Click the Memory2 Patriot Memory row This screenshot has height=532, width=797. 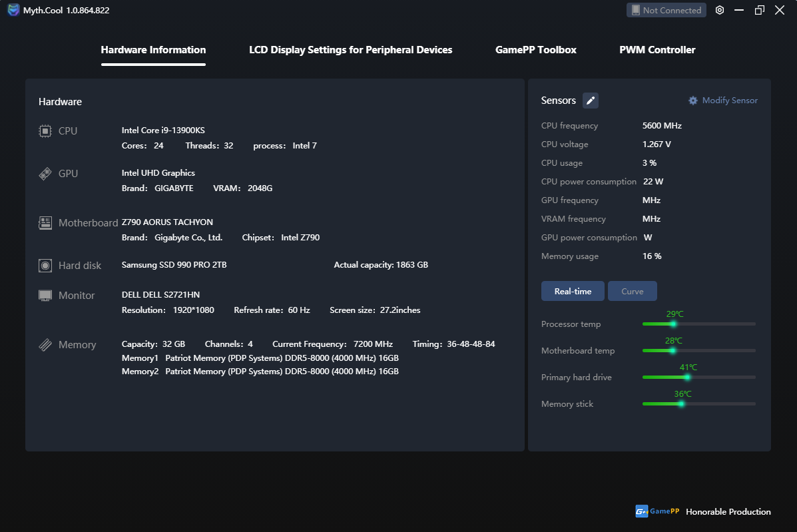[260, 372]
